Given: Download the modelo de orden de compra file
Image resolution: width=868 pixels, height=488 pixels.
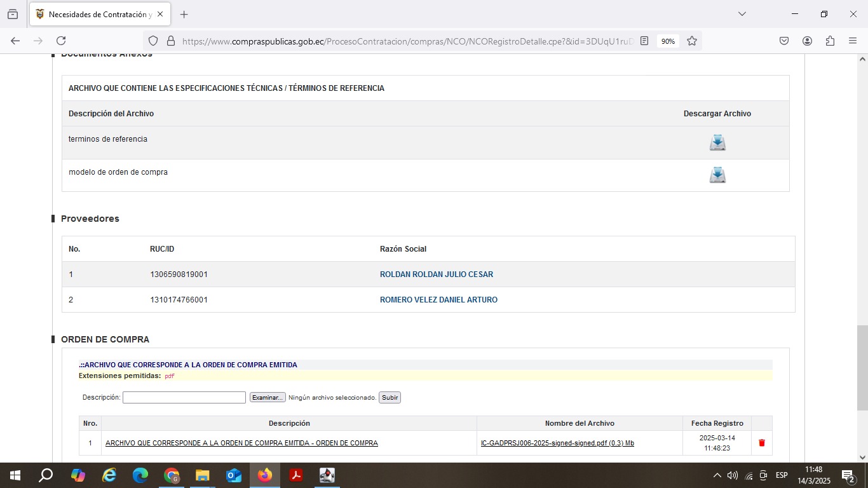Looking at the screenshot, I should tap(717, 175).
